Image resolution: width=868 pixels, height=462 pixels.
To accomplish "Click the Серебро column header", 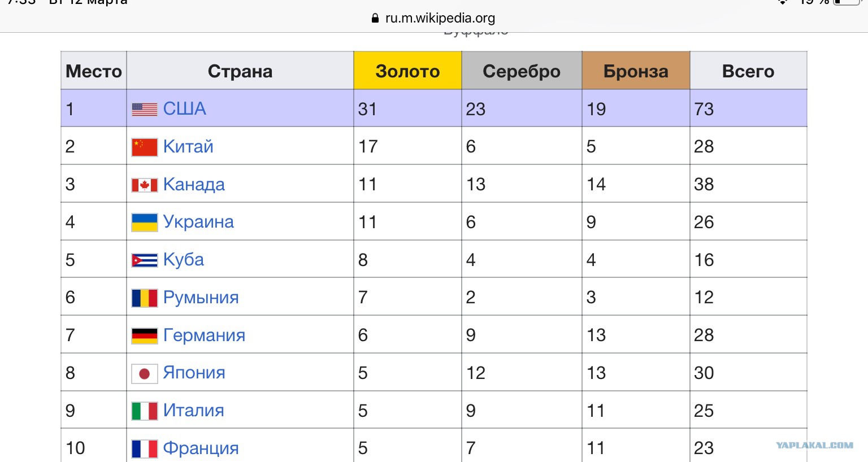I will tap(522, 71).
